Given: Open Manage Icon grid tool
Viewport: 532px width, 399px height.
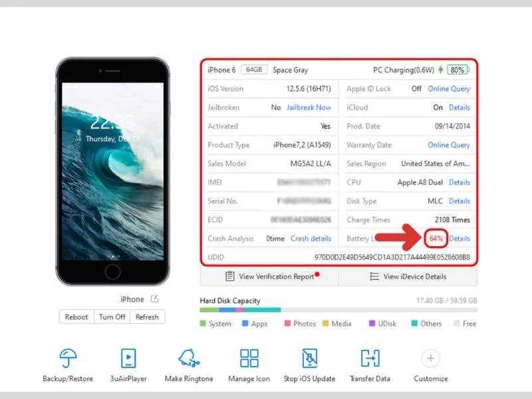Looking at the screenshot, I should click(x=249, y=358).
